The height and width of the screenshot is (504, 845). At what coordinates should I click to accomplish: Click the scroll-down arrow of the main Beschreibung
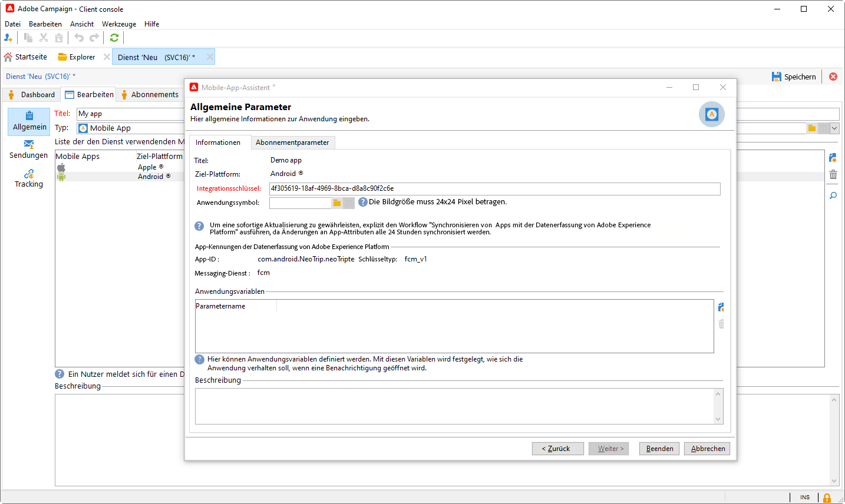[834, 481]
